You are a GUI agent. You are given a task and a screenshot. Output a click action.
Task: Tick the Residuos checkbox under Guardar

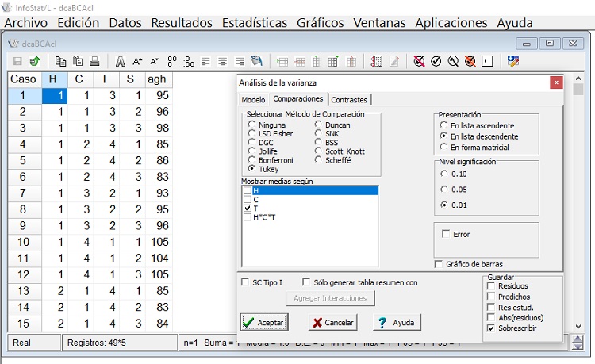tap(491, 286)
